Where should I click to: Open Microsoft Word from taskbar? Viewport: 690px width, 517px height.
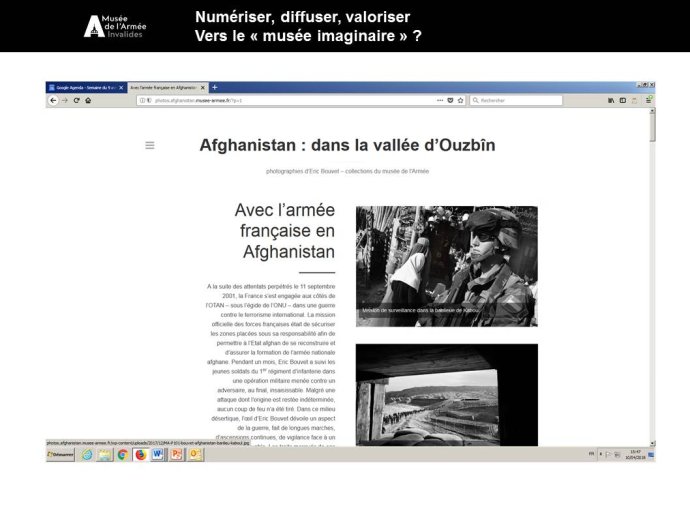pyautogui.click(x=158, y=455)
